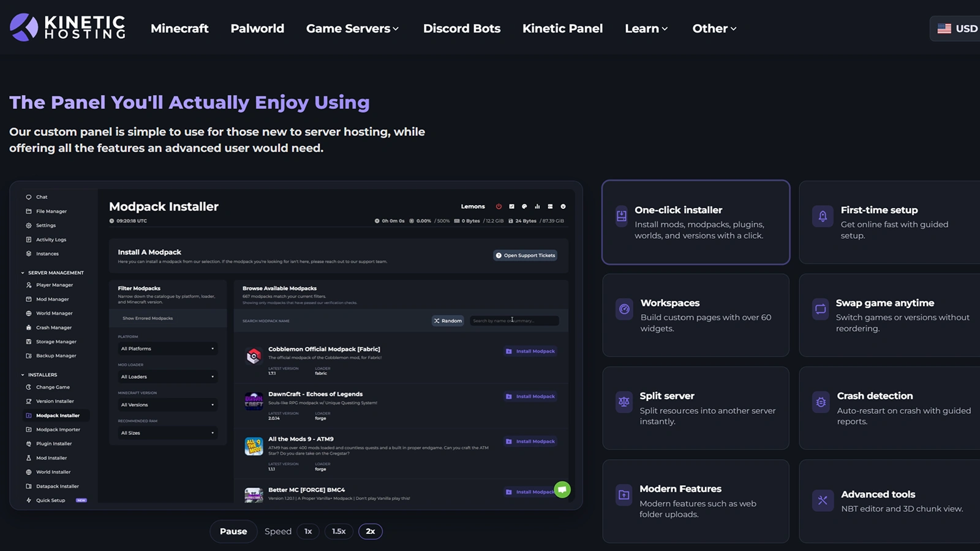The width and height of the screenshot is (980, 551).
Task: Click the Modern Features folder icon
Action: (x=624, y=495)
